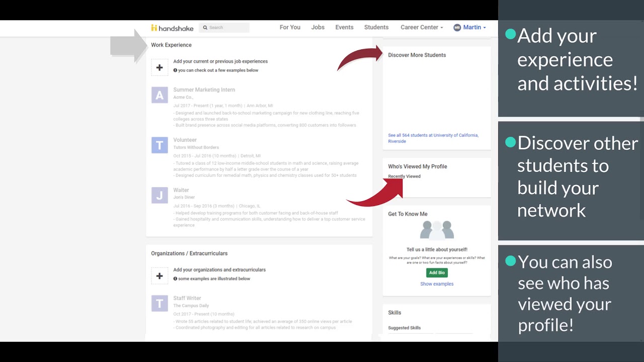The image size is (644, 362).
Task: Open the Career Center dropdown
Action: (x=422, y=28)
